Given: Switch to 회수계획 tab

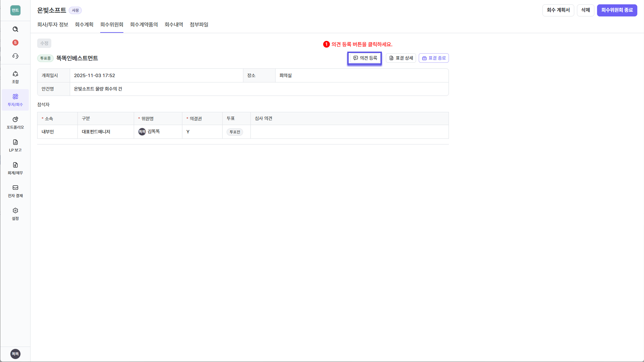Looking at the screenshot, I should tap(84, 24).
